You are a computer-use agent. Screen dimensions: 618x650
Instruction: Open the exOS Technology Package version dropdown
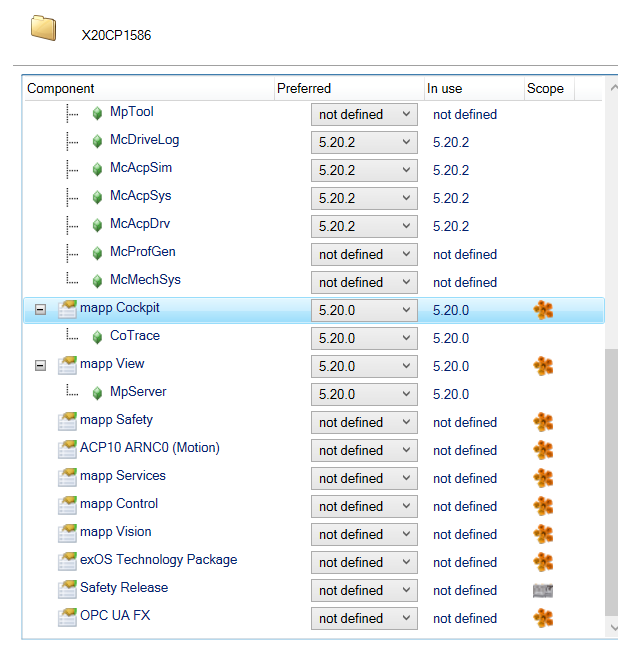(364, 562)
